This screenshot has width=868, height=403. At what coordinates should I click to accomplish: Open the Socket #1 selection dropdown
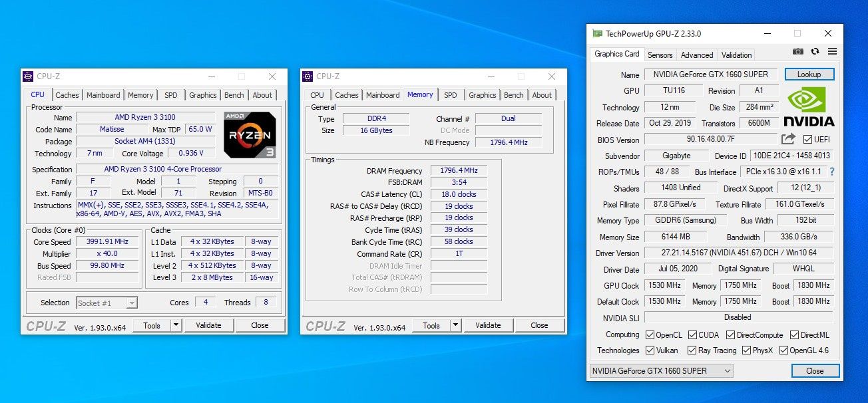click(107, 303)
